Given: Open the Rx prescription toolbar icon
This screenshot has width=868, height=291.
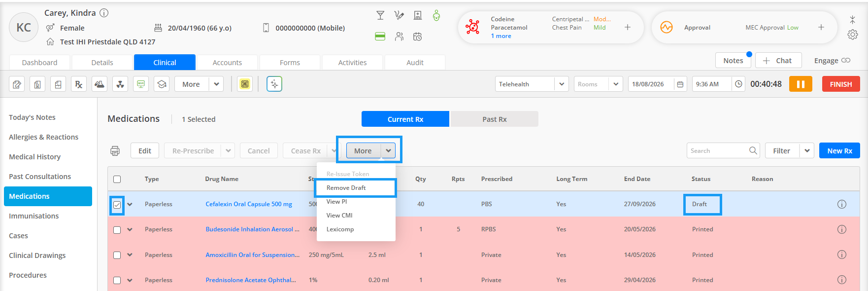Looking at the screenshot, I should click(x=79, y=84).
